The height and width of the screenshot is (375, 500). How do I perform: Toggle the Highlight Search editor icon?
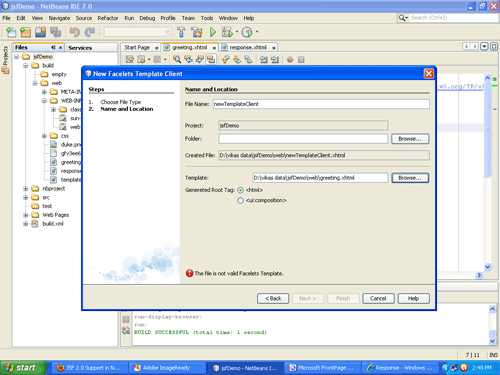pyautogui.click(x=211, y=59)
